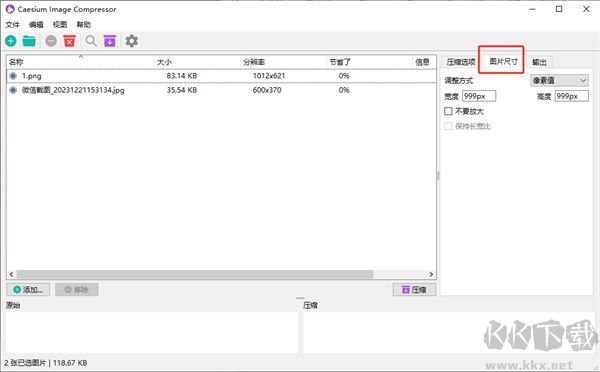This screenshot has width=600, height=372.
Task: Select the 1.png file row
Action: pyautogui.click(x=221, y=76)
